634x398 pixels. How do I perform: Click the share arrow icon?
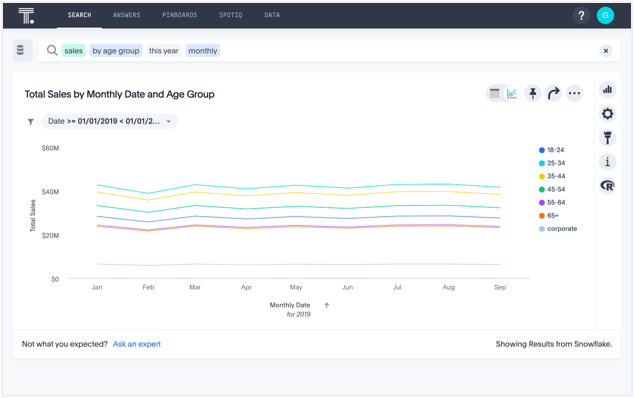[554, 93]
